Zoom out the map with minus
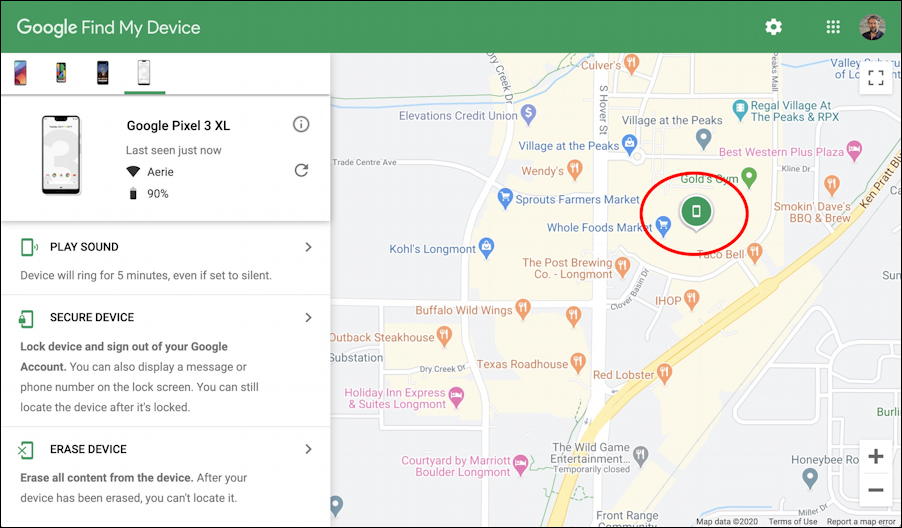902x528 pixels. coord(876,490)
